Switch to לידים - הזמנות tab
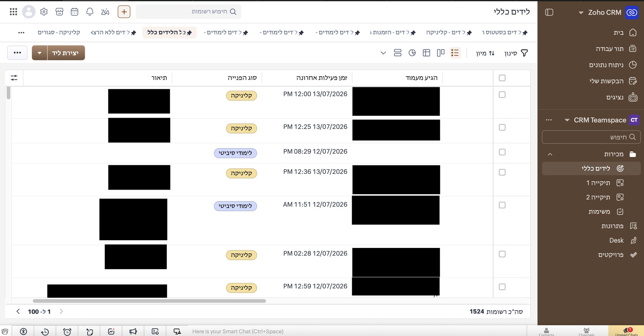The height and width of the screenshot is (336, 644). 393,33
